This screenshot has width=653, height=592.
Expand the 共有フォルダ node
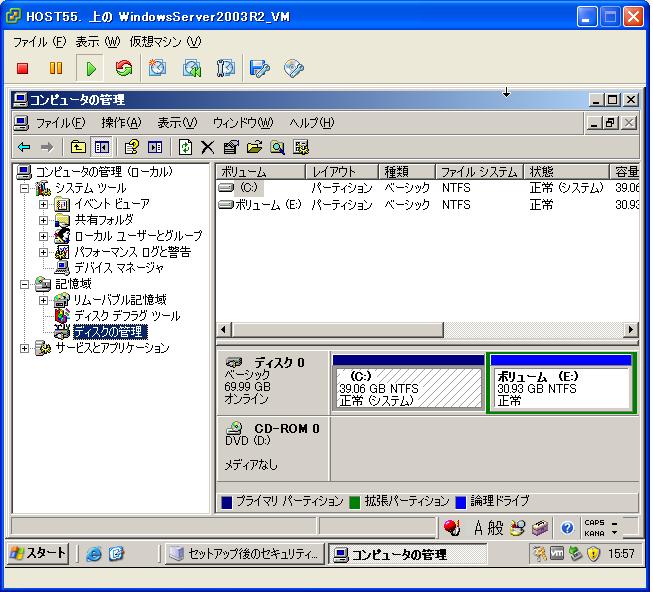(x=43, y=220)
